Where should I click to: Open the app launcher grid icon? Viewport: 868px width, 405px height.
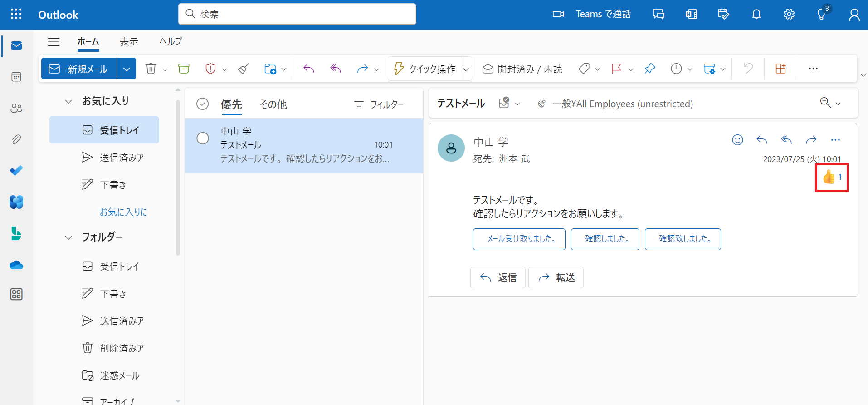tap(16, 14)
